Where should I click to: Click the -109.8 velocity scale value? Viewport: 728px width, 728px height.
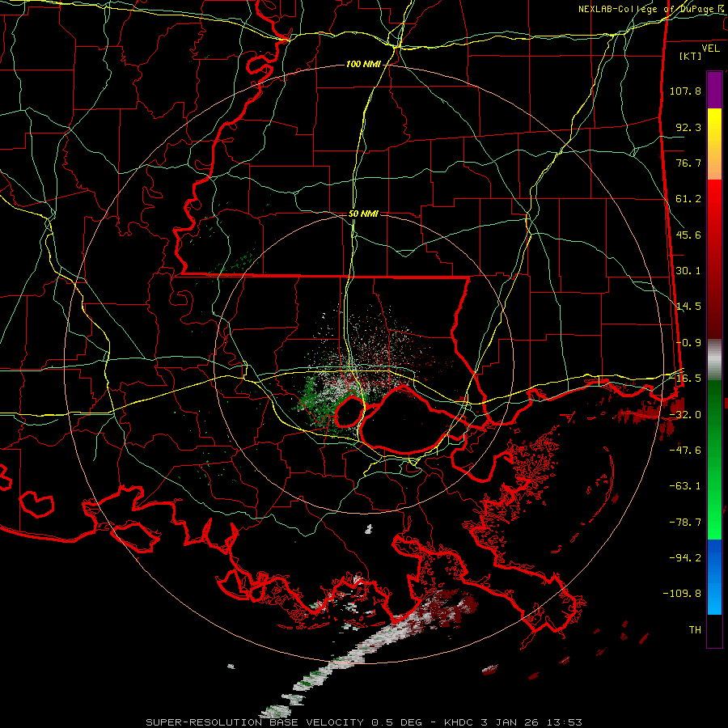(x=683, y=594)
